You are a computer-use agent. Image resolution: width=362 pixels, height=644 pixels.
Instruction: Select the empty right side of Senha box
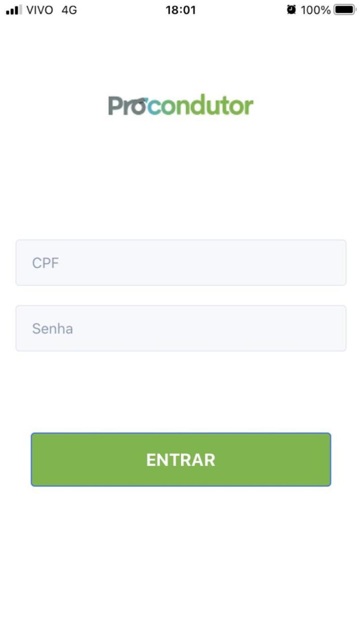[x=262, y=328]
